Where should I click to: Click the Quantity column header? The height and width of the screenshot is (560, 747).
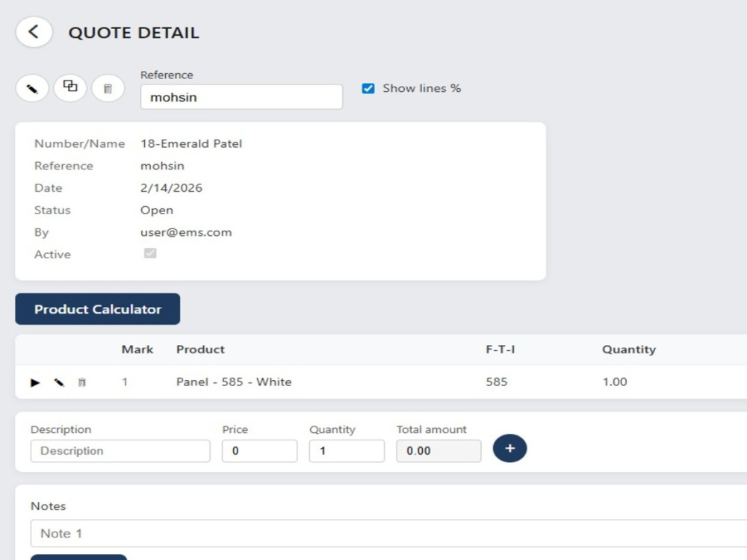point(629,349)
